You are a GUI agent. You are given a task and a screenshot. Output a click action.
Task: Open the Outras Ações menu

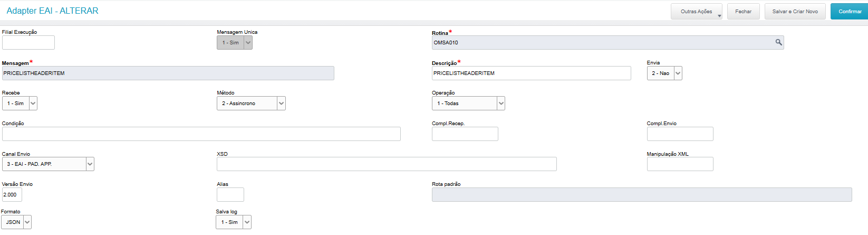(696, 12)
